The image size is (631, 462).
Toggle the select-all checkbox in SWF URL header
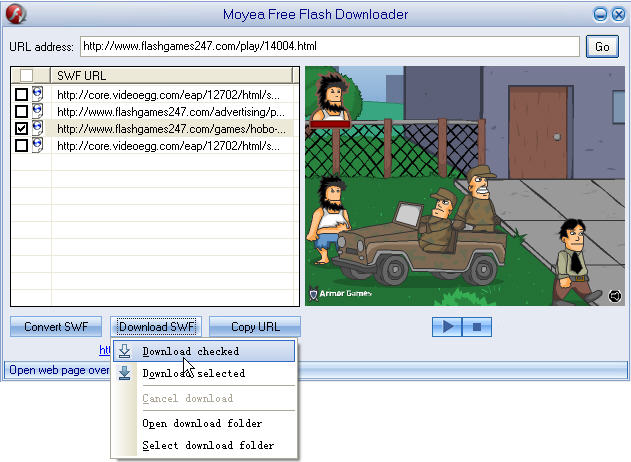(x=27, y=75)
